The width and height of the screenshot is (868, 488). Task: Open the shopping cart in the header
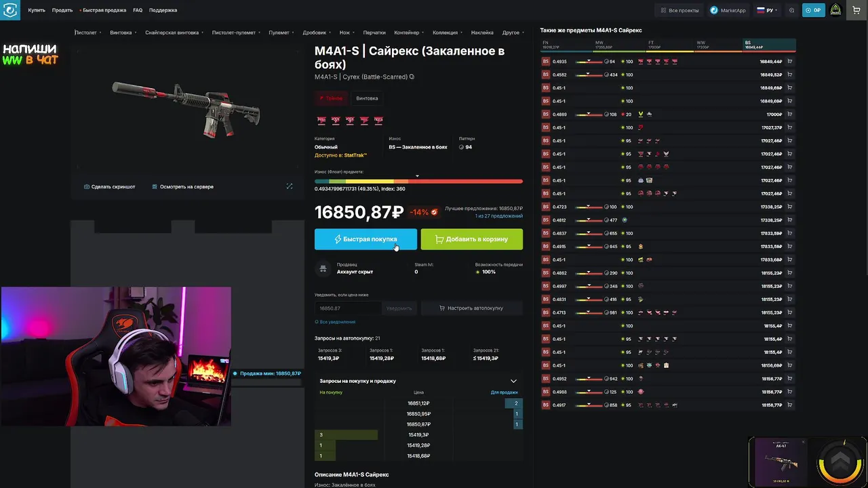point(856,10)
